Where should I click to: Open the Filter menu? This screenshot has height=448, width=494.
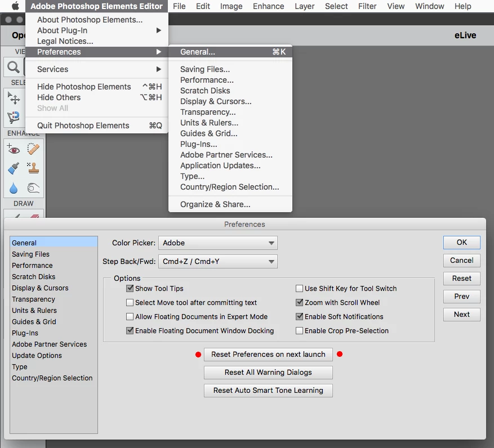[x=367, y=6]
